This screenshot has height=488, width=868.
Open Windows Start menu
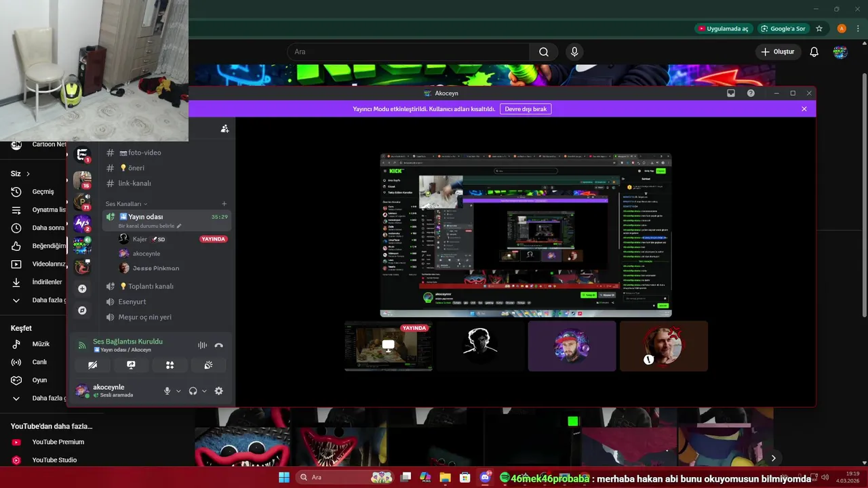click(284, 477)
